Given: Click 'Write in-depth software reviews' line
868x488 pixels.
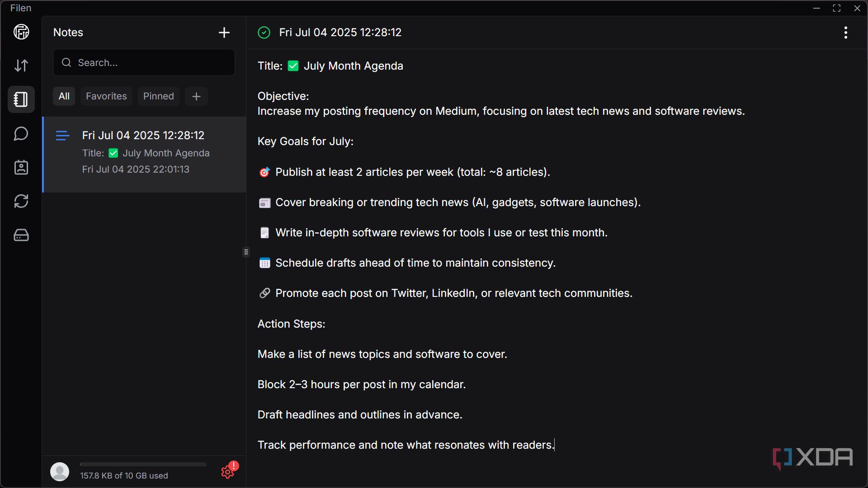Looking at the screenshot, I should (x=433, y=233).
